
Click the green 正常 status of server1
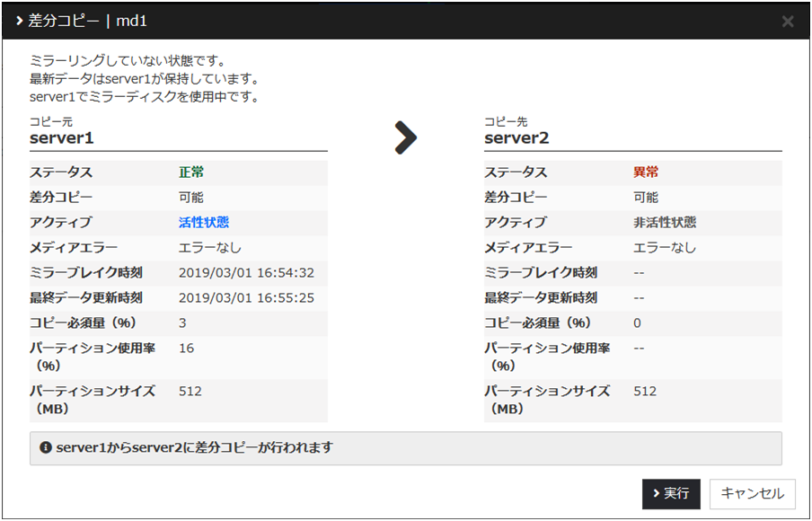coord(191,172)
